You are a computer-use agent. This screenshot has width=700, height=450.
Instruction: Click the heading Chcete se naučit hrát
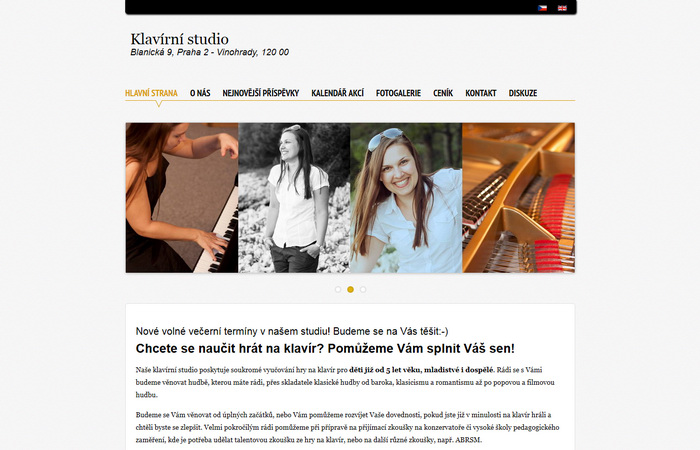[x=325, y=348]
